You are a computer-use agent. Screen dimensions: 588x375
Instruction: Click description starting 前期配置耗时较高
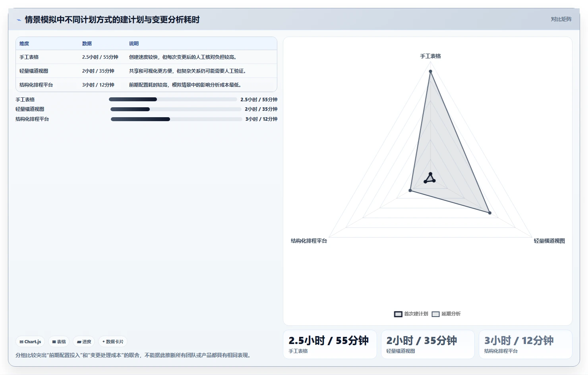(185, 85)
